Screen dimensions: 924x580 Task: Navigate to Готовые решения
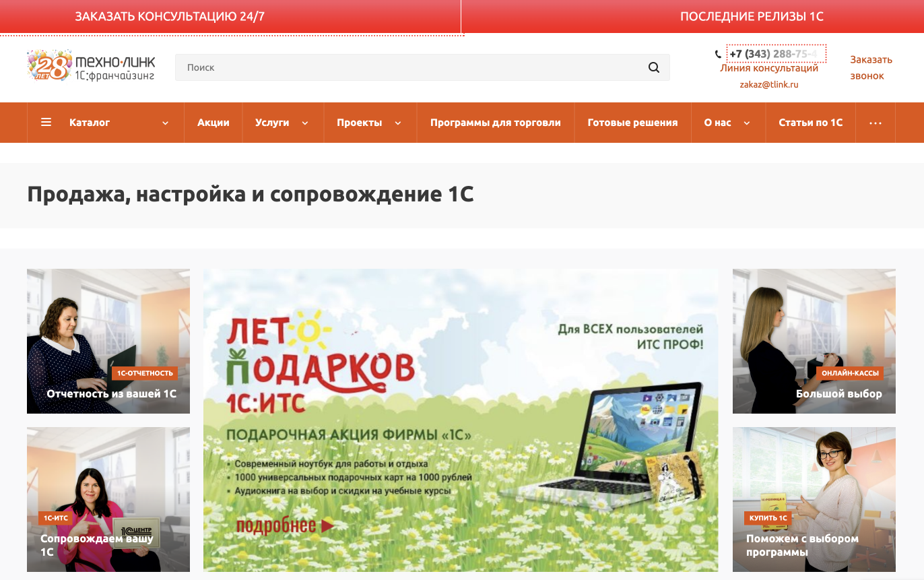(x=632, y=123)
